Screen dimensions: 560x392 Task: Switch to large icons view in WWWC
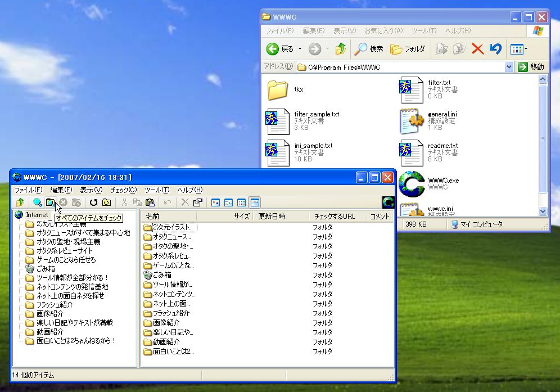point(215,202)
